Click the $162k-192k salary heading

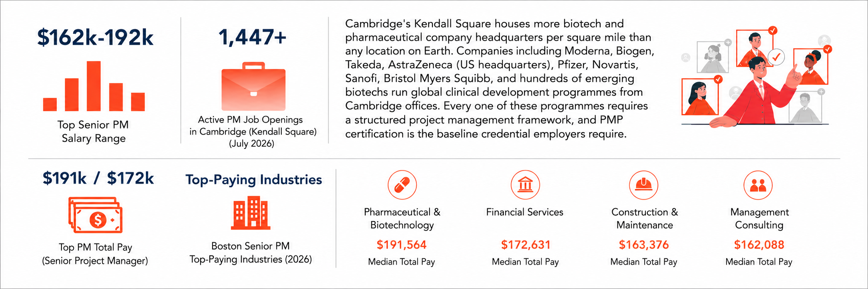pos(95,38)
